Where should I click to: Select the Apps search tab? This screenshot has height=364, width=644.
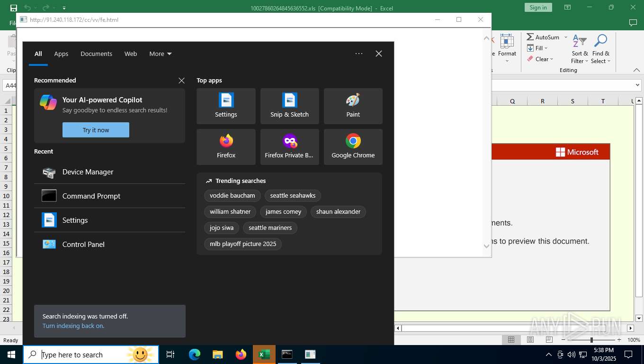click(x=61, y=54)
